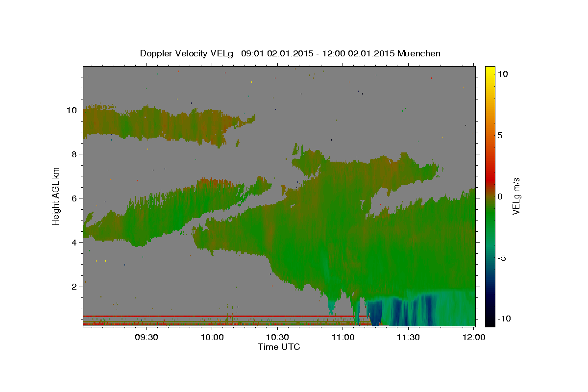588x392 pixels.
Task: Click the "Height AGL km" axis label
Action: tap(56, 196)
